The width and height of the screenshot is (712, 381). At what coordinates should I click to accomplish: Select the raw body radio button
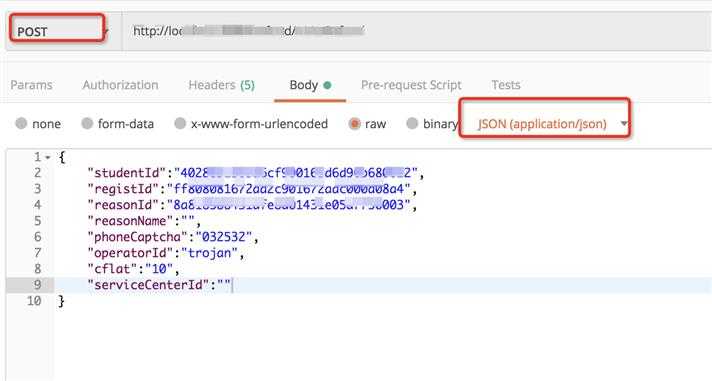355,124
